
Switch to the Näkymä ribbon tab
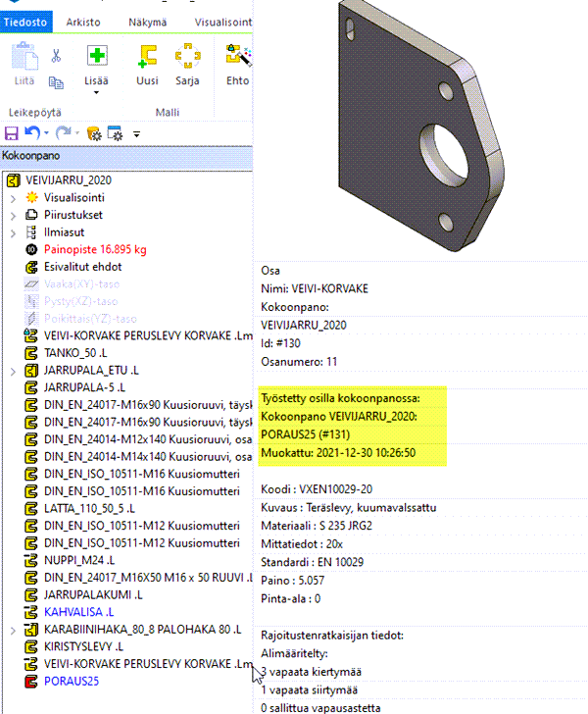[149, 21]
